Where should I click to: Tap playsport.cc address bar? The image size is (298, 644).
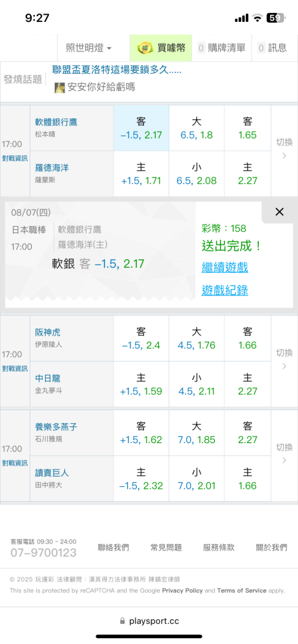pyautogui.click(x=149, y=621)
